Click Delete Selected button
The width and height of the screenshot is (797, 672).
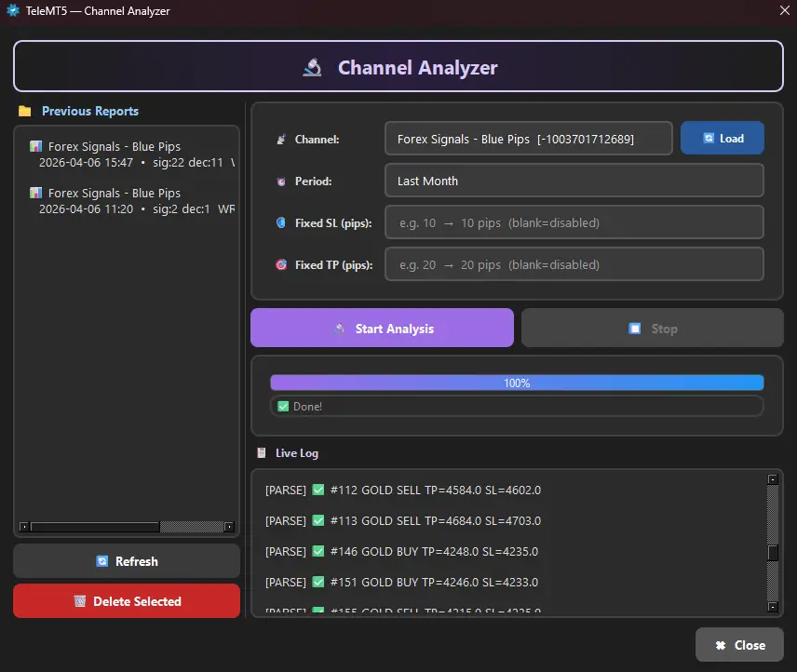tap(127, 601)
